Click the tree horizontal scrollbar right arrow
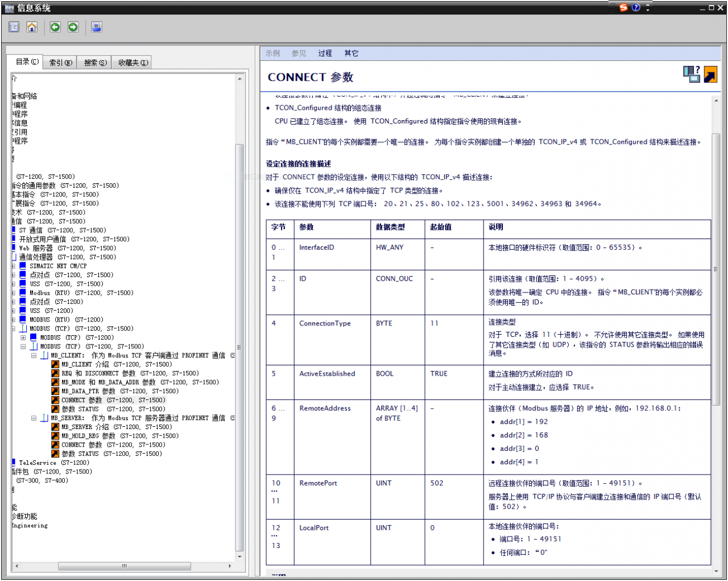This screenshot has width=728, height=581. pos(230,566)
